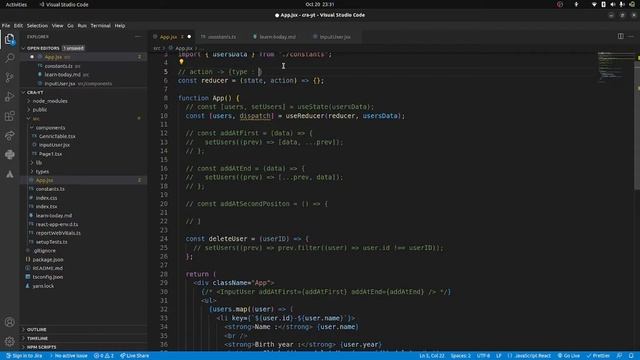640x360 pixels.
Task: Open the Edit menu
Action: click(x=18, y=26)
